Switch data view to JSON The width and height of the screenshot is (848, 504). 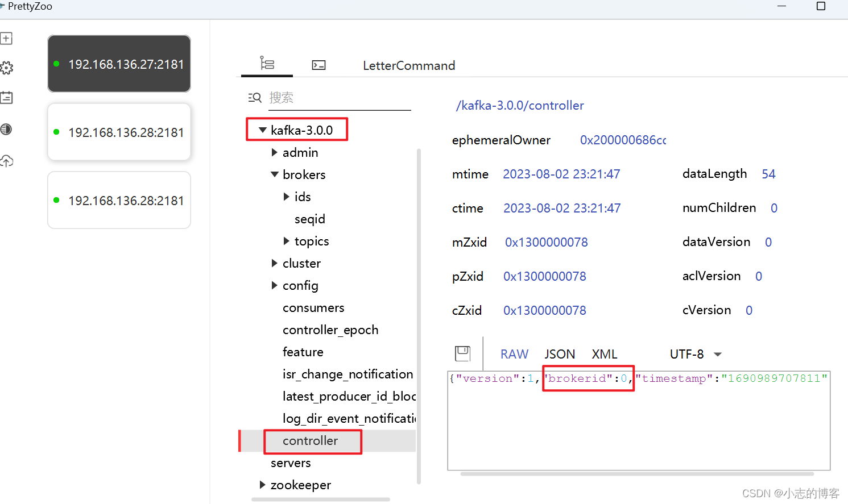point(560,354)
